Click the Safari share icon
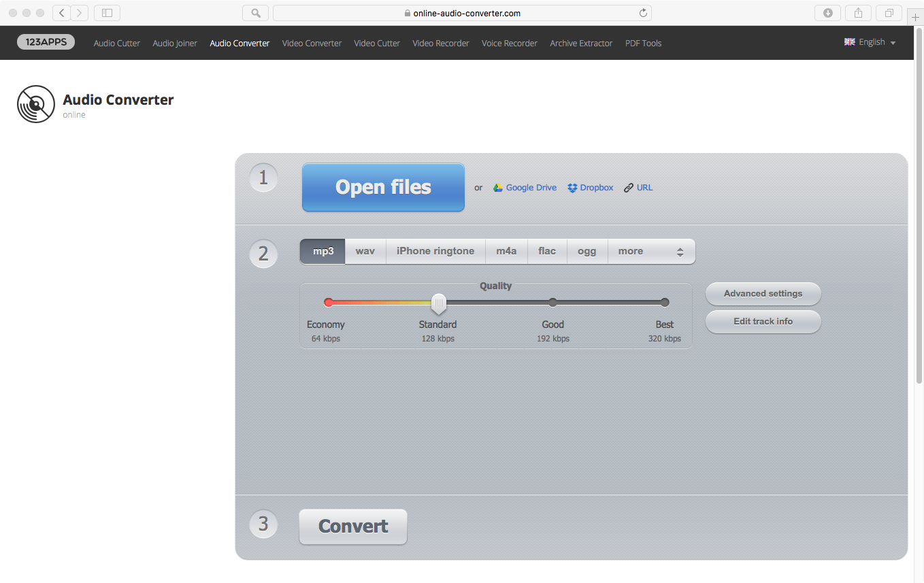Viewport: 924px width, 583px height. 859,13
